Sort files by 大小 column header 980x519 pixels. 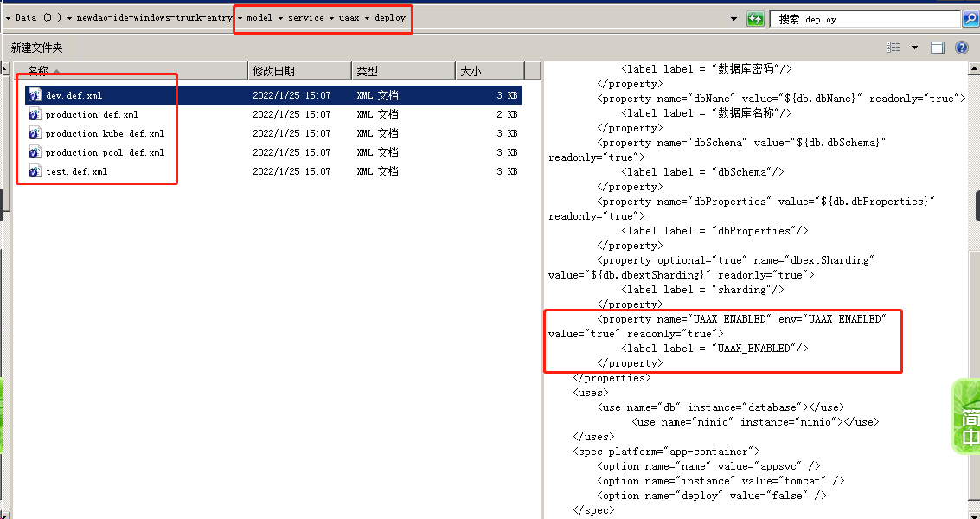tap(471, 71)
